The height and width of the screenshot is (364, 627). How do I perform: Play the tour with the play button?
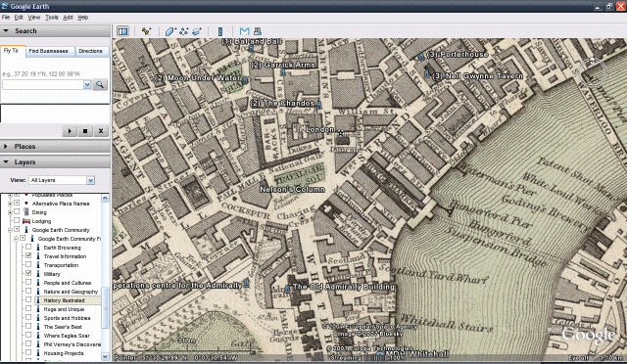tap(70, 131)
